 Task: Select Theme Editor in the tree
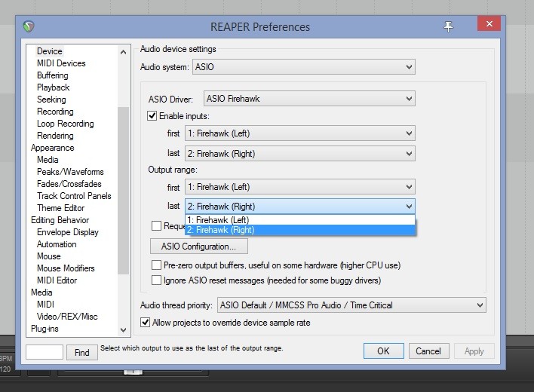point(60,208)
